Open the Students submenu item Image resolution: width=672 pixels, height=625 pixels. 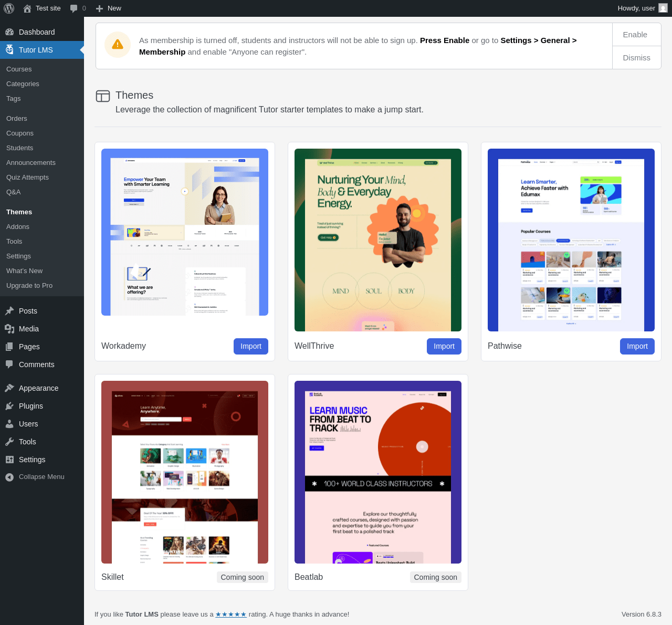point(20,148)
